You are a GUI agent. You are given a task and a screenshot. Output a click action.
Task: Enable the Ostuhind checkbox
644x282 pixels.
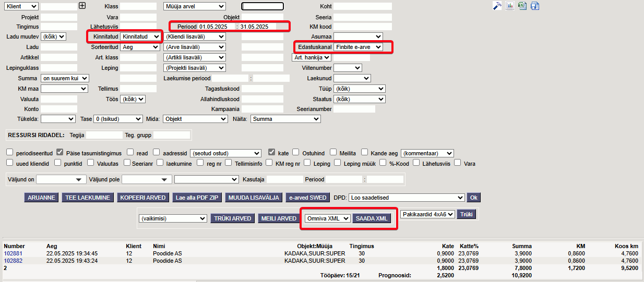(296, 153)
